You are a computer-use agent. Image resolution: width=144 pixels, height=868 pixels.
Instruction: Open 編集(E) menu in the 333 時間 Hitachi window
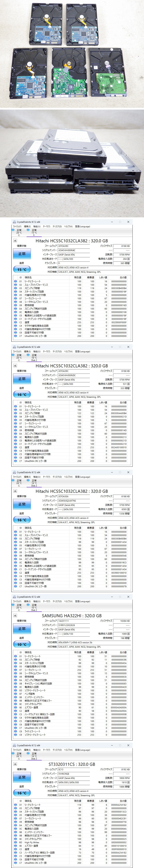click(x=27, y=351)
